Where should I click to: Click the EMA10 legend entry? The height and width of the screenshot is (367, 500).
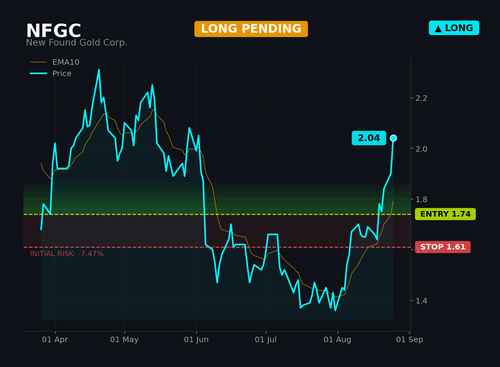pos(55,62)
